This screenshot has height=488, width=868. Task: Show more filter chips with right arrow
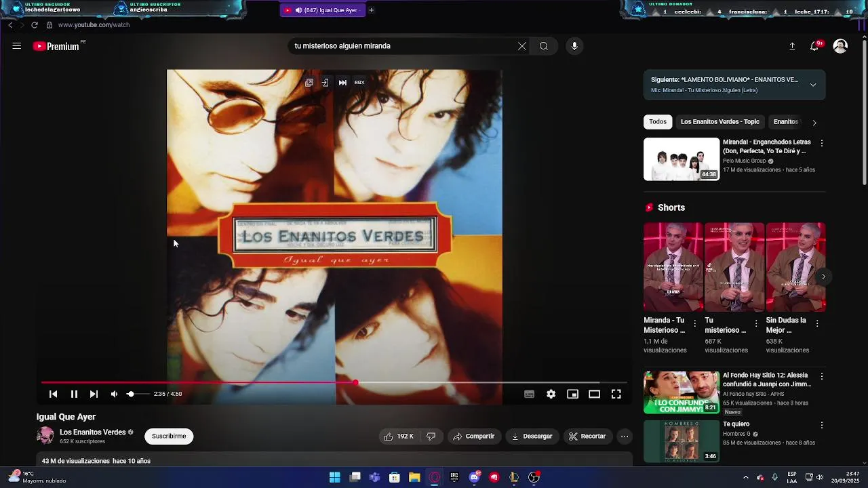tap(814, 123)
